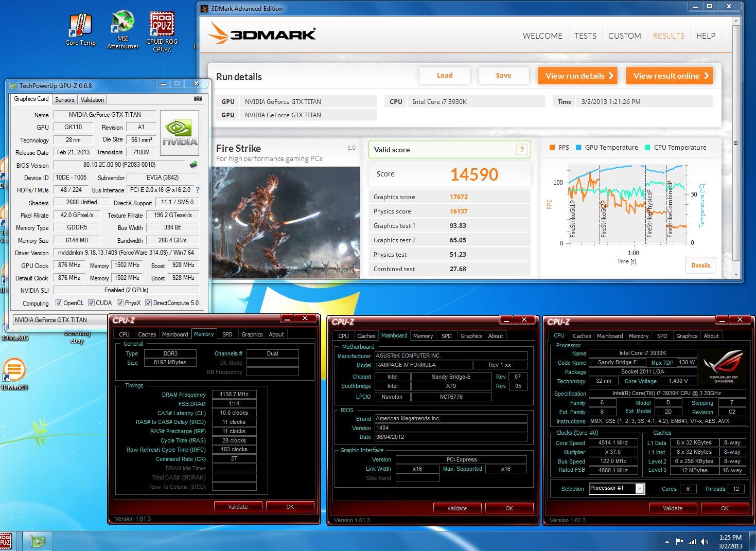Click the BIOS Version field in GPU-Z
The image size is (756, 551).
(119, 165)
